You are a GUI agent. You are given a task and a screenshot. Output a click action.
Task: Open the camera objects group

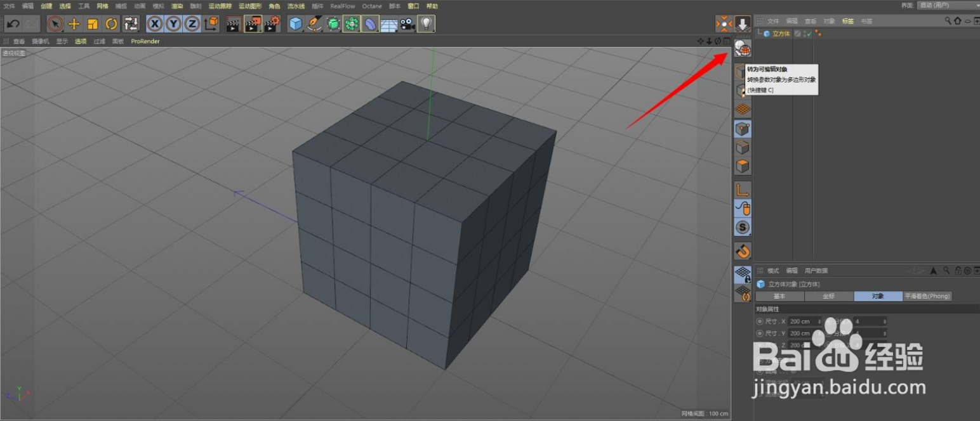click(407, 24)
